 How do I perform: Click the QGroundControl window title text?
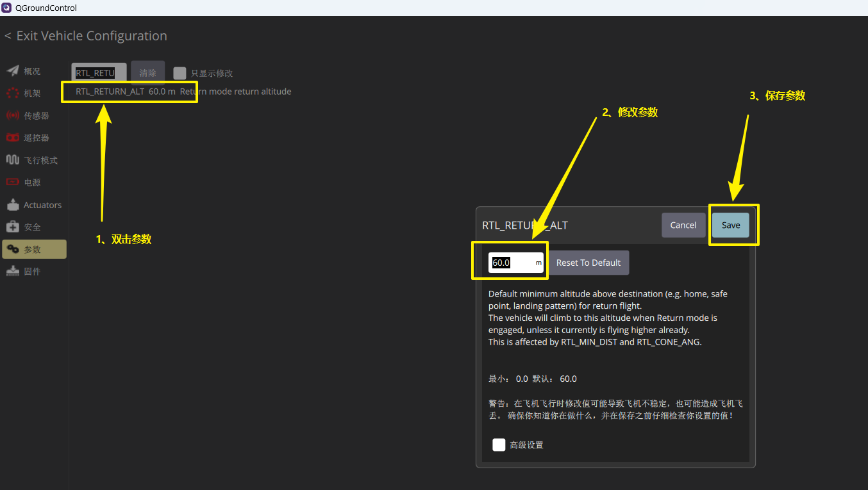click(46, 8)
